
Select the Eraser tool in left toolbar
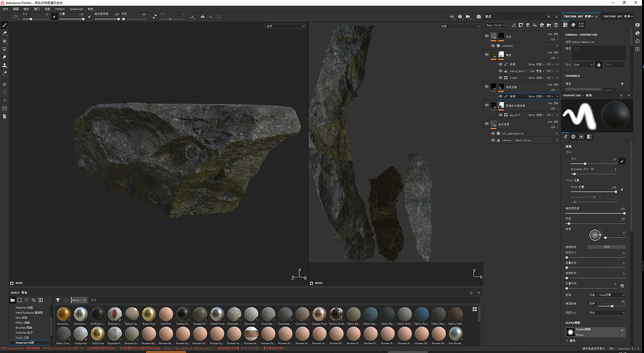coord(5,33)
